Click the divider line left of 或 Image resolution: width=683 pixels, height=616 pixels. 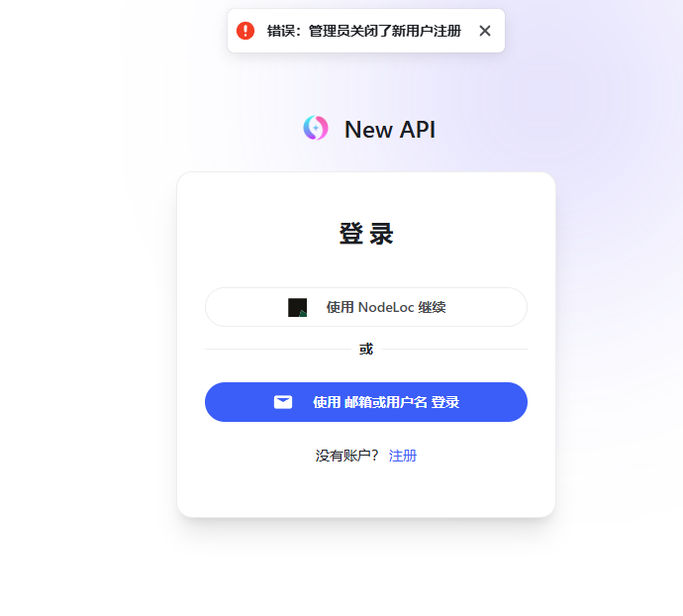[x=278, y=349]
